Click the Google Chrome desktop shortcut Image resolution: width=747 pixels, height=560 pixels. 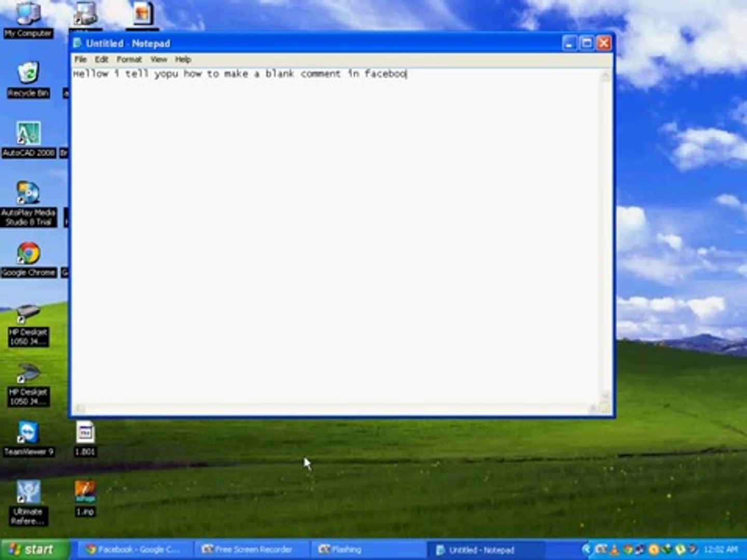click(29, 259)
